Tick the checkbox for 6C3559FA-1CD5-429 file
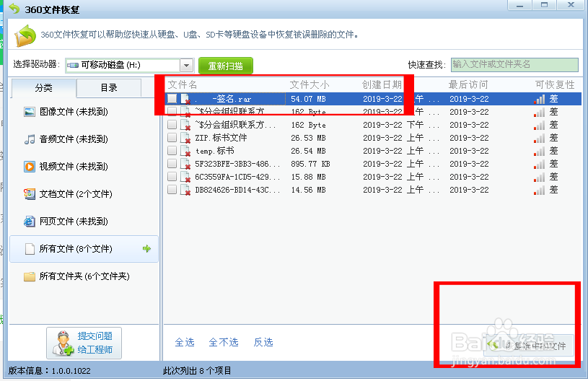 click(x=172, y=176)
